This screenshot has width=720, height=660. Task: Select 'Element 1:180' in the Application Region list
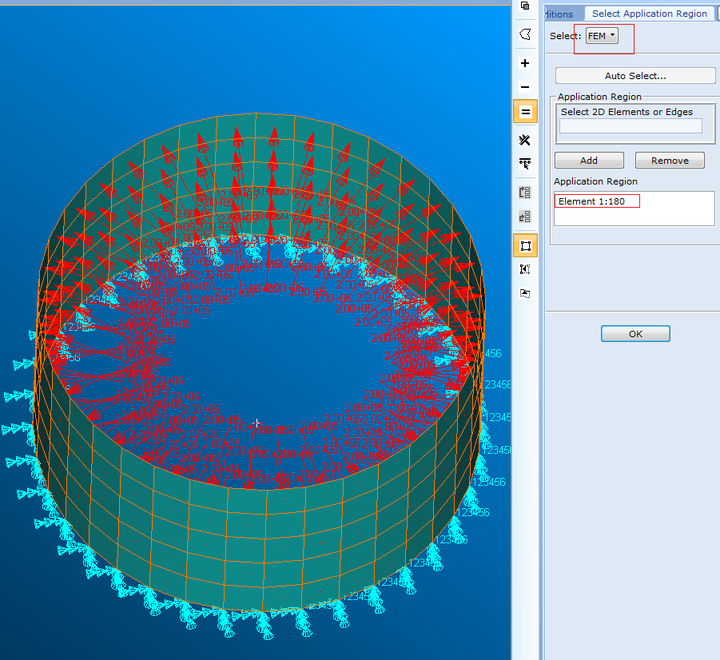click(x=591, y=201)
